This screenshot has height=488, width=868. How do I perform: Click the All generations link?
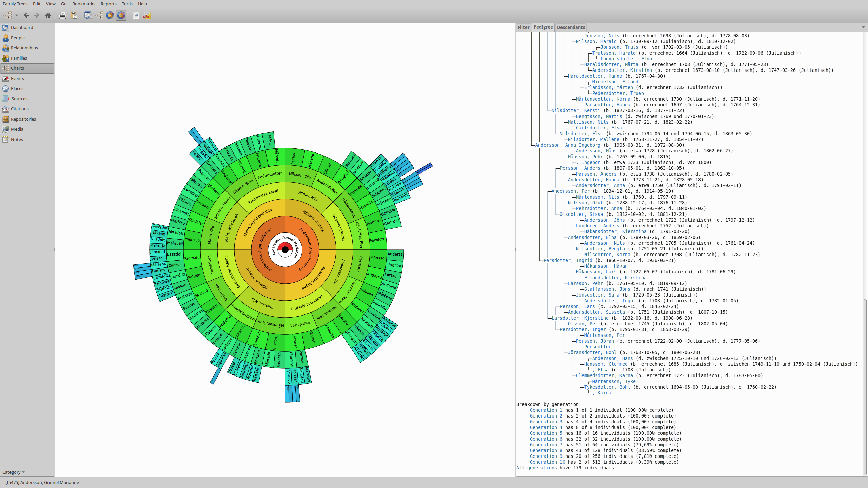(536, 468)
